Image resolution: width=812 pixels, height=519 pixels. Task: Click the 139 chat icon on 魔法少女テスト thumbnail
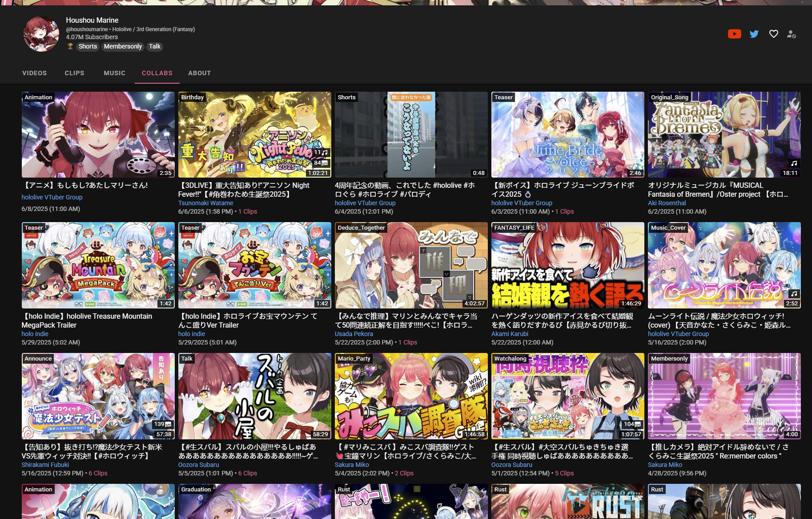tap(163, 424)
